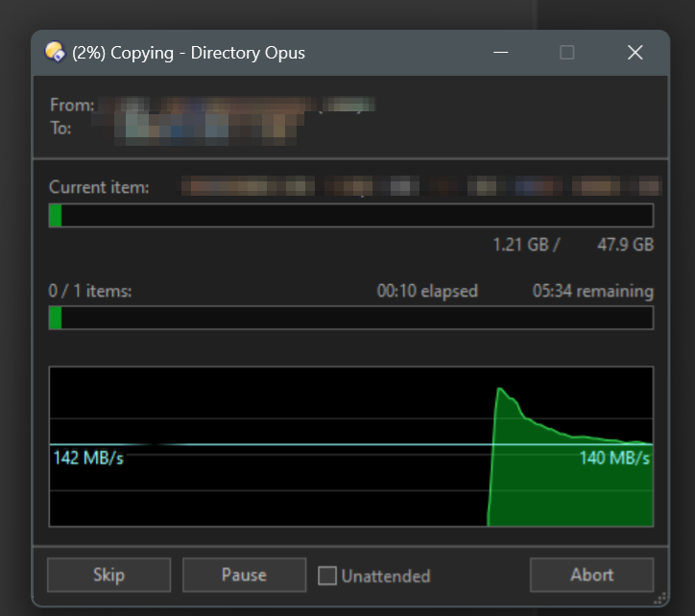Viewport: 695px width, 616px height.
Task: Click the '142 MB/s' average speed label
Action: (88, 458)
